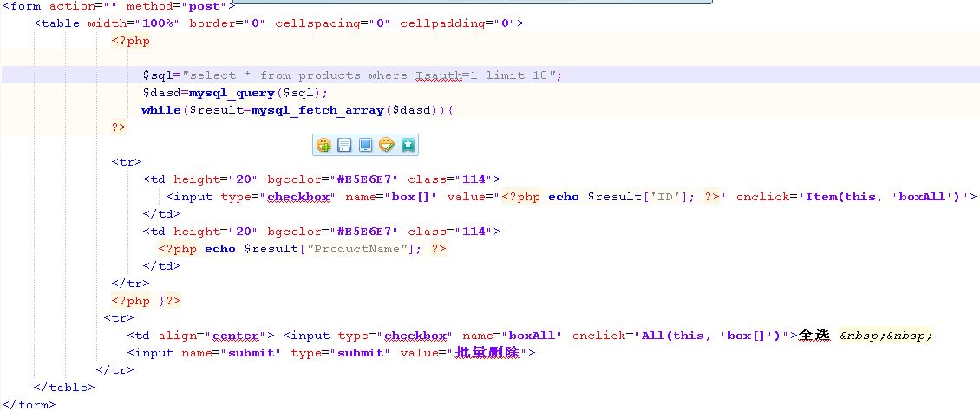Click method="post" attribute in form tag
Screen dimensions: 980x411
click(177, 6)
